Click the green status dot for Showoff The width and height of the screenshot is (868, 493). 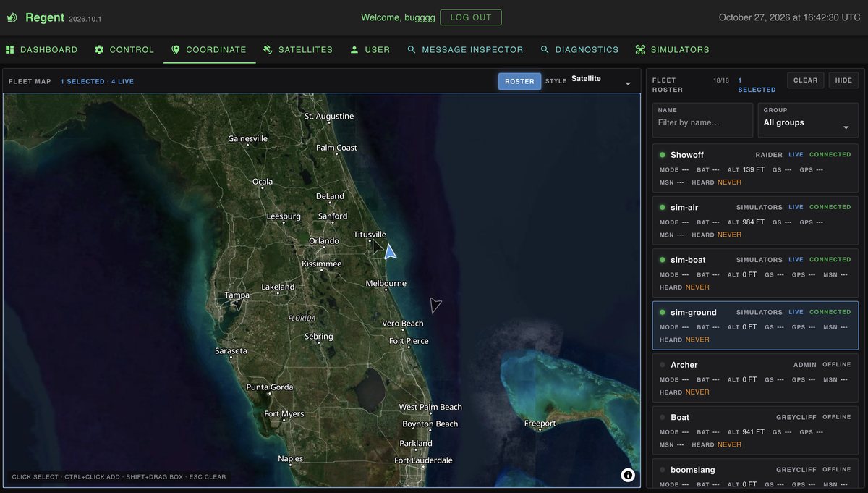pos(662,155)
